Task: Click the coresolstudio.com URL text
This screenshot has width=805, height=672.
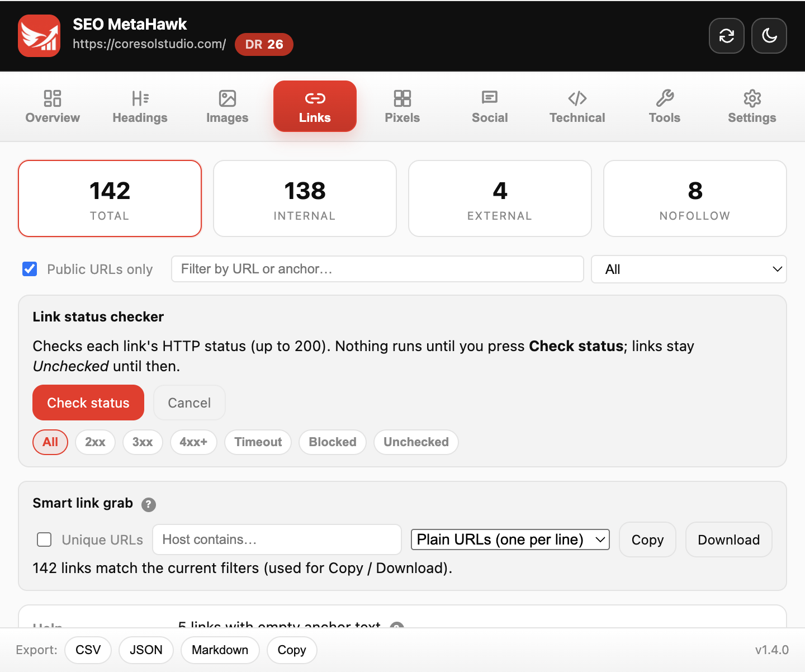Action: click(x=149, y=44)
